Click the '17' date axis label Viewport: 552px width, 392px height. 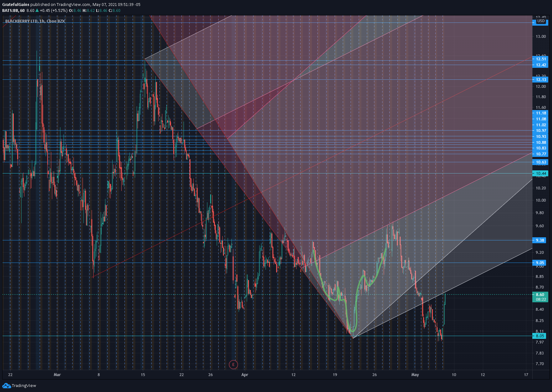(x=526, y=375)
